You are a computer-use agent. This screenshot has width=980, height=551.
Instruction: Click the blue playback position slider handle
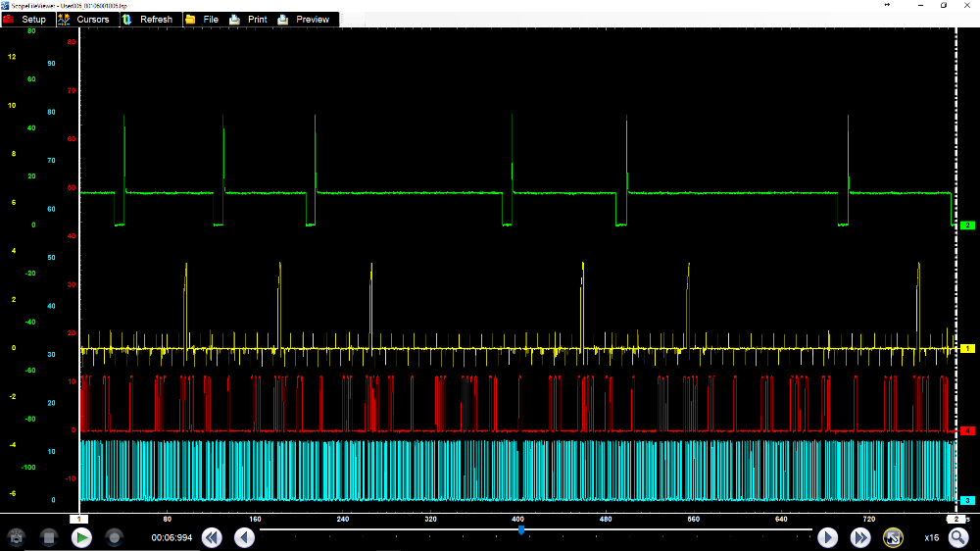[x=521, y=529]
